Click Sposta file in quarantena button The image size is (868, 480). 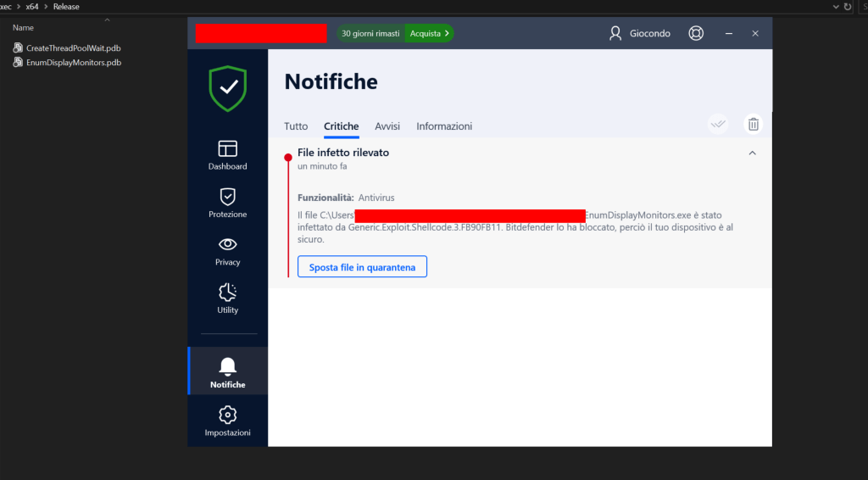point(362,267)
